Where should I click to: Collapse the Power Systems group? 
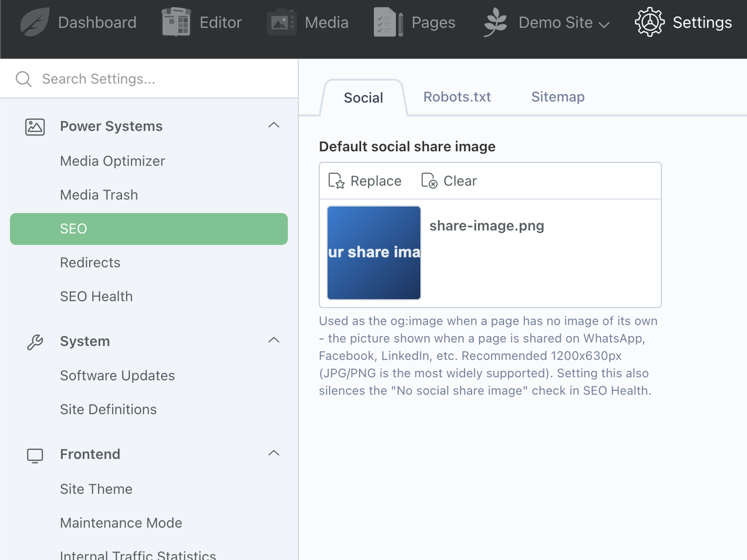(x=273, y=126)
